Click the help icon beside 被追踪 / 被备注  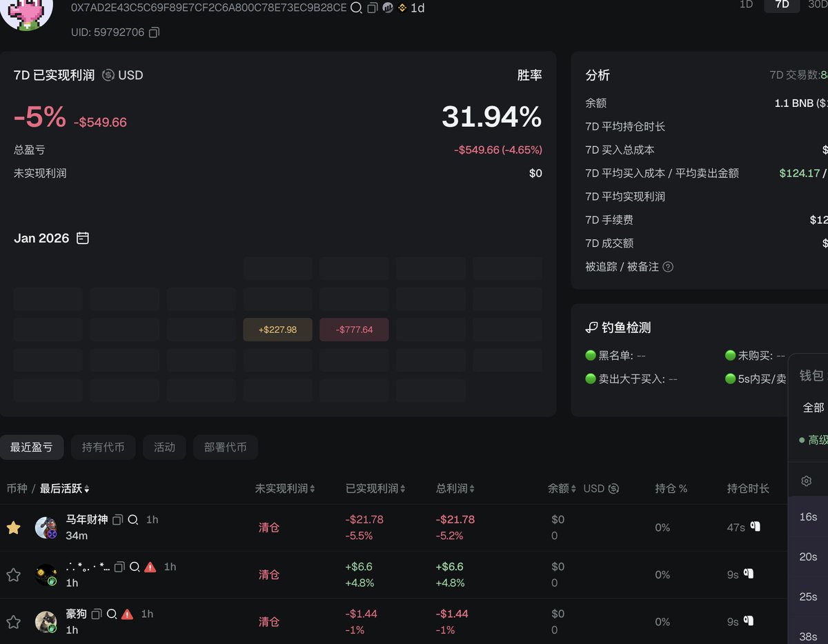pos(667,267)
